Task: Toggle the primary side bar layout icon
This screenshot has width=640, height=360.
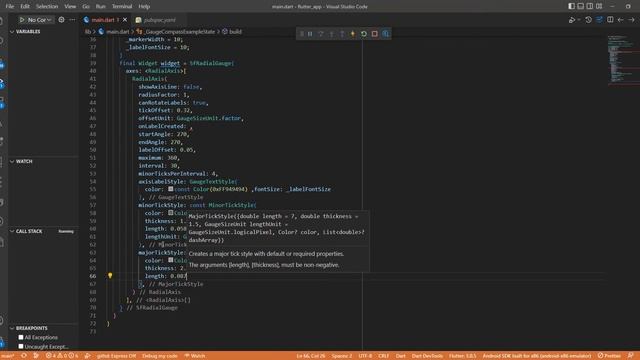Action: [571, 6]
